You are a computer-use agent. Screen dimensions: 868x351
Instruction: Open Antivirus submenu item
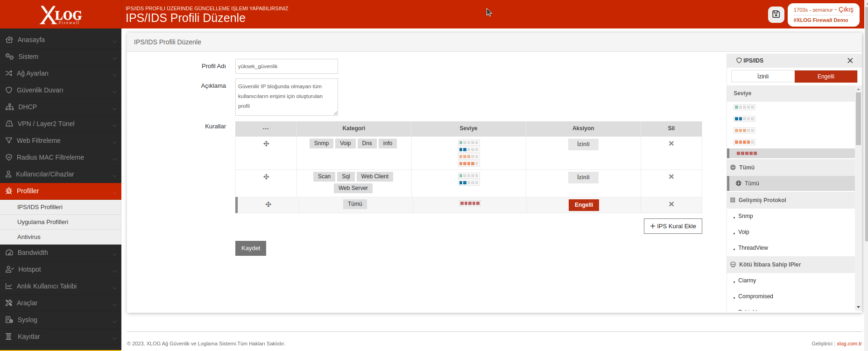[x=61, y=237]
